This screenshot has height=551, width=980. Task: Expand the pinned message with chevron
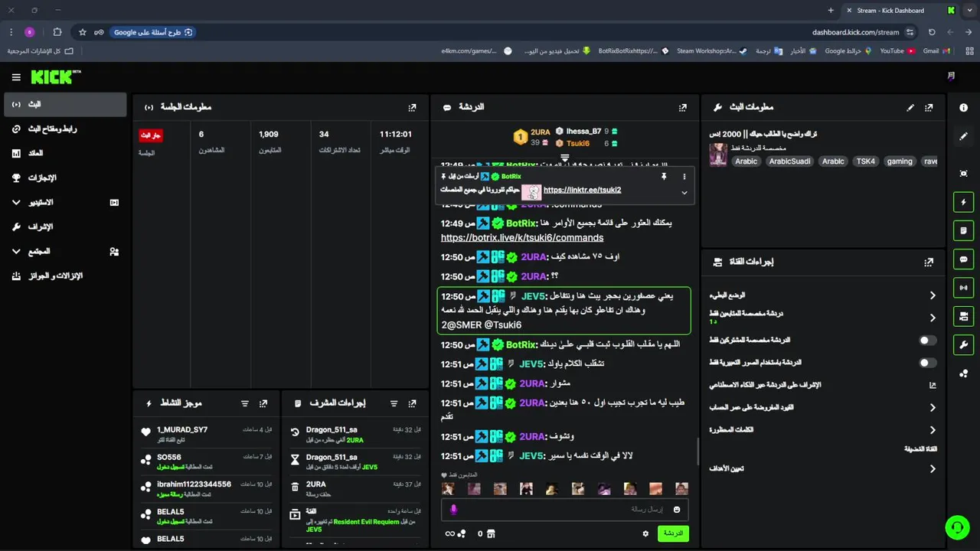684,193
